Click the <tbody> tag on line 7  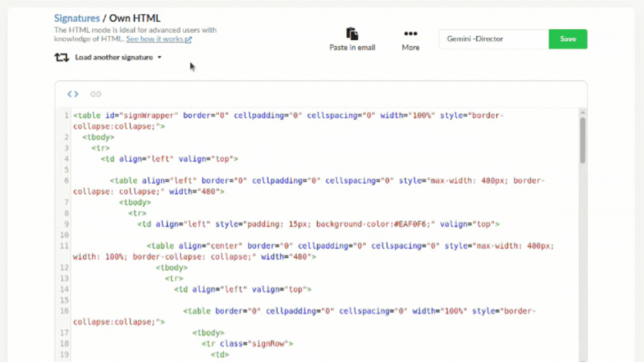click(135, 202)
